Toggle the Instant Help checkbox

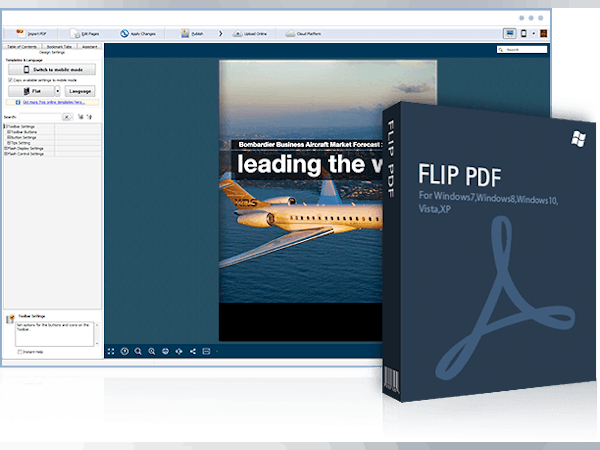coord(20,352)
